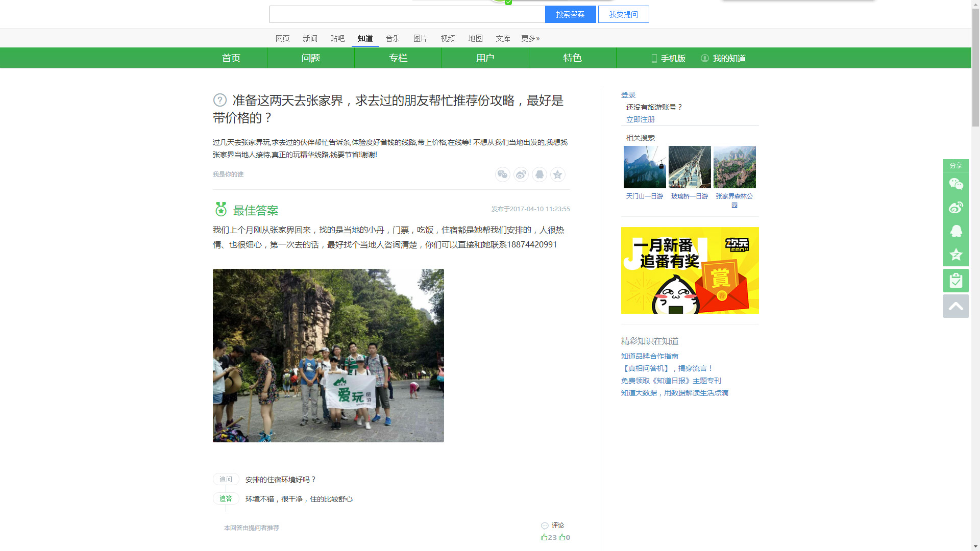Click the question mark icon beside title
This screenshot has width=980, height=551.
point(220,100)
